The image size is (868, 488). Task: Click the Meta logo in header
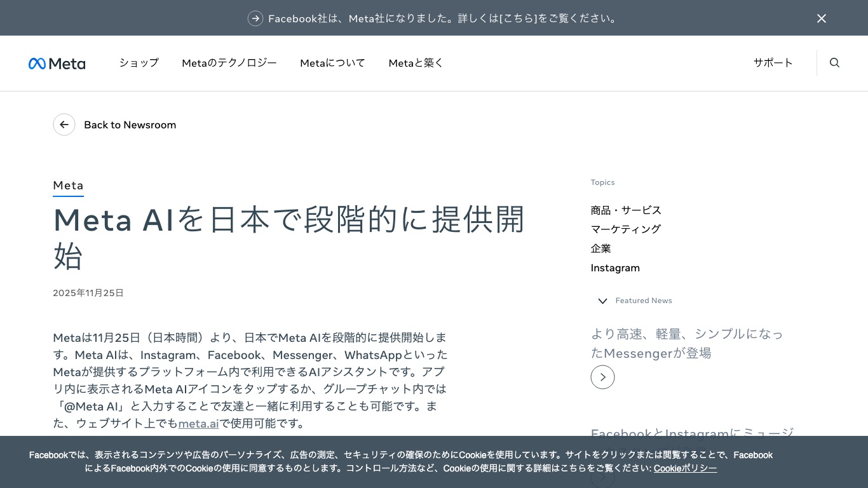coord(57,64)
